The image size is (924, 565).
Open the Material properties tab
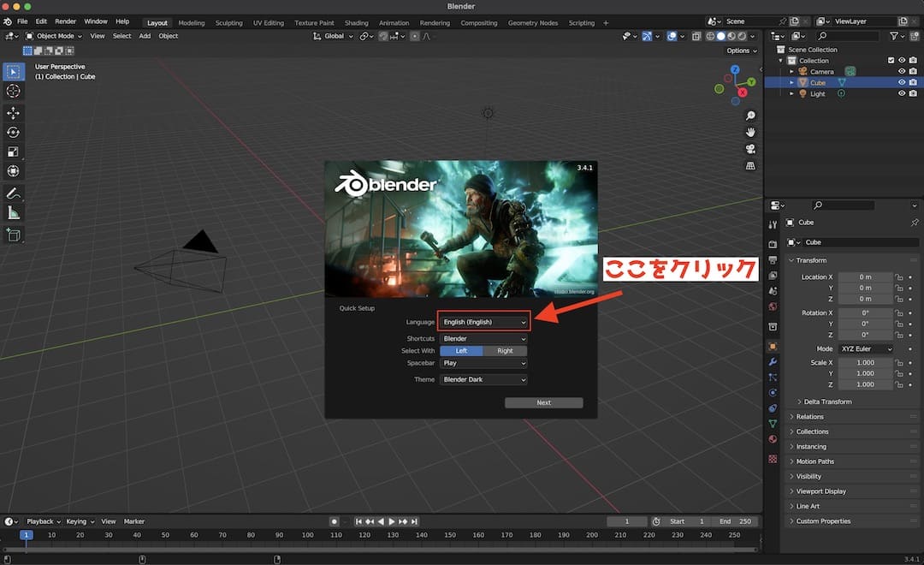(x=773, y=439)
